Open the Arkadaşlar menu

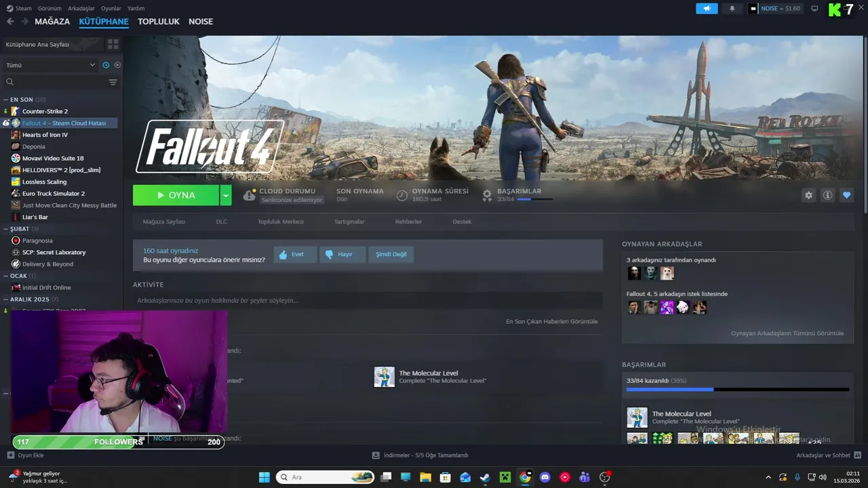tap(81, 8)
